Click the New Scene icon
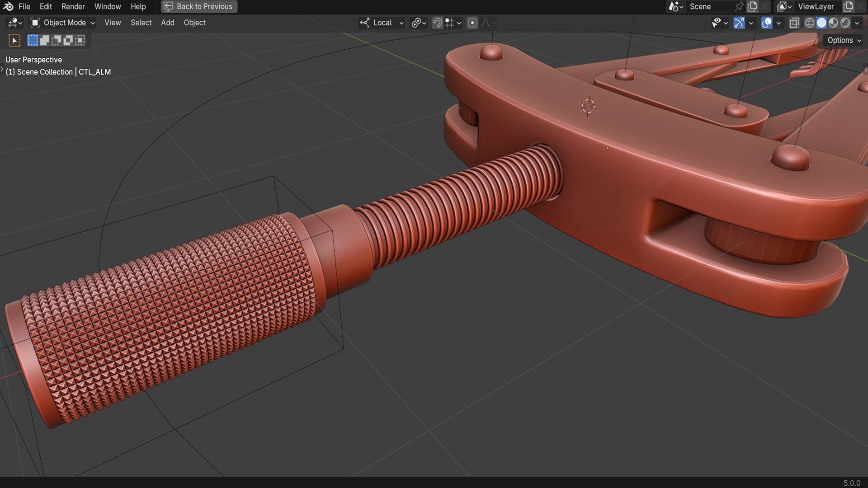This screenshot has width=868, height=488. pyautogui.click(x=752, y=6)
